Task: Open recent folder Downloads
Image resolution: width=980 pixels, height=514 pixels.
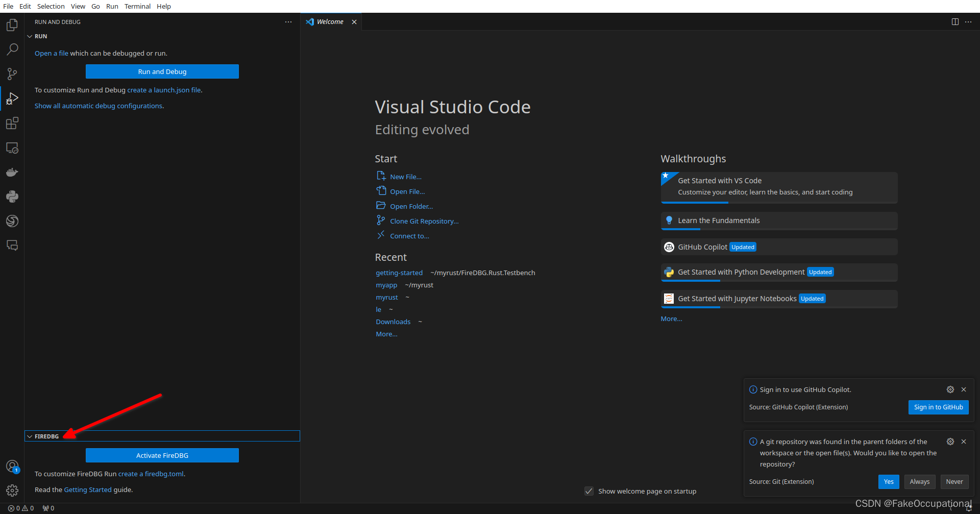Action: [393, 322]
